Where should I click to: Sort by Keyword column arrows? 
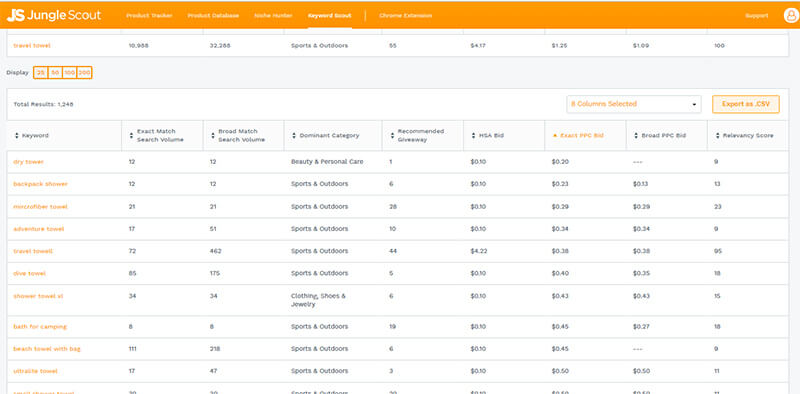[17, 136]
